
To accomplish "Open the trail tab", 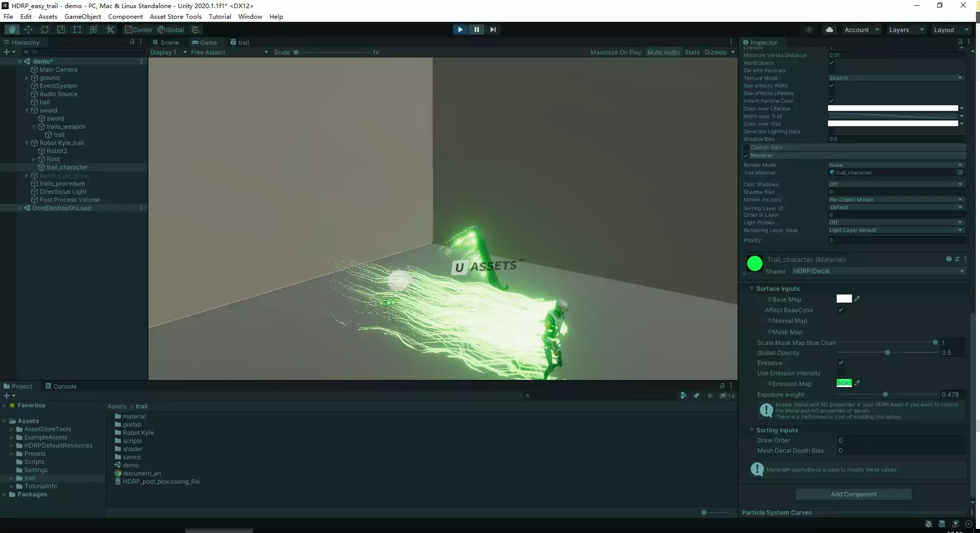I will [x=239, y=43].
